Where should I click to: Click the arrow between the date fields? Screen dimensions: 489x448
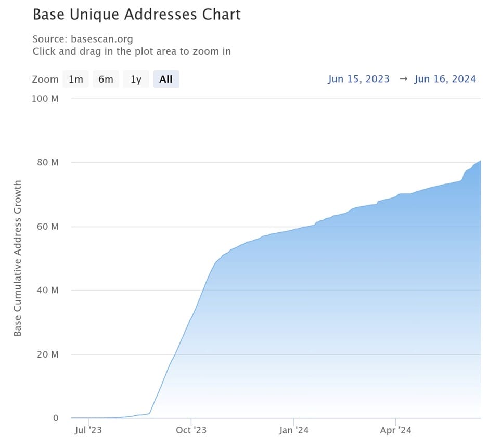(402, 79)
